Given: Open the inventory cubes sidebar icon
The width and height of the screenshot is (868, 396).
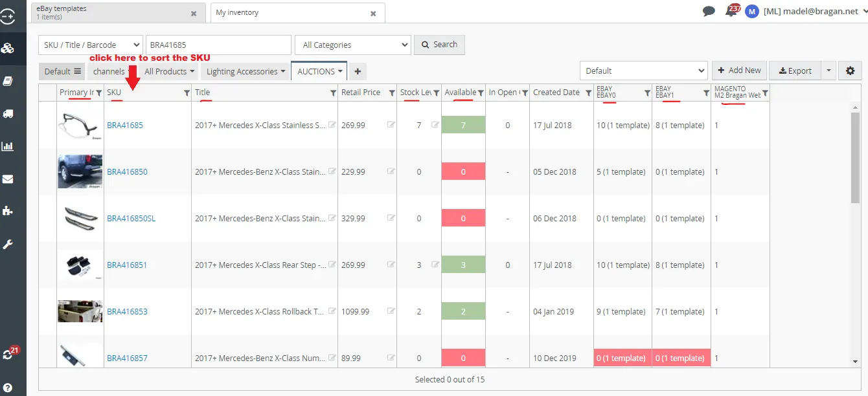Looking at the screenshot, I should (x=8, y=48).
